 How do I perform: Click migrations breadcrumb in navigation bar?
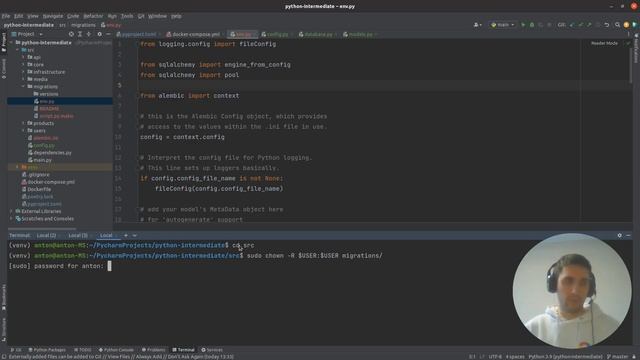pyautogui.click(x=83, y=25)
